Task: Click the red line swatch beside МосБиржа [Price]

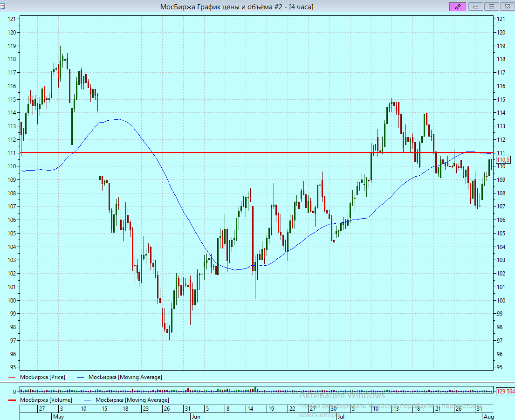Action: [x=12, y=377]
